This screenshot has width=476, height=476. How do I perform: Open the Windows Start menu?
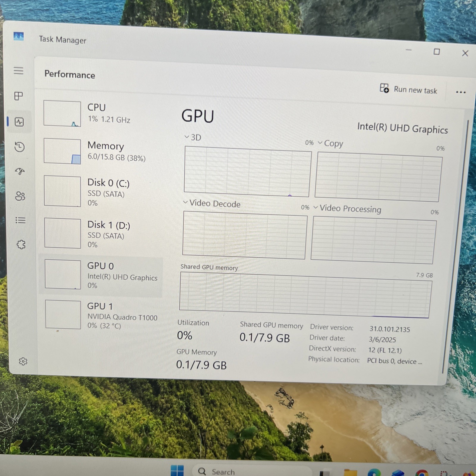pos(177,470)
